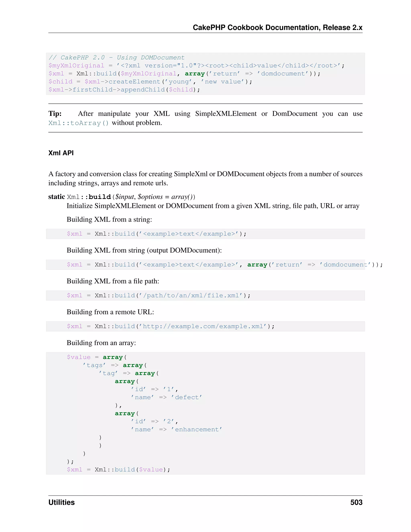Click the 'static Xml::build' method signature
Viewport: 411px width, 532px height.
(122, 197)
